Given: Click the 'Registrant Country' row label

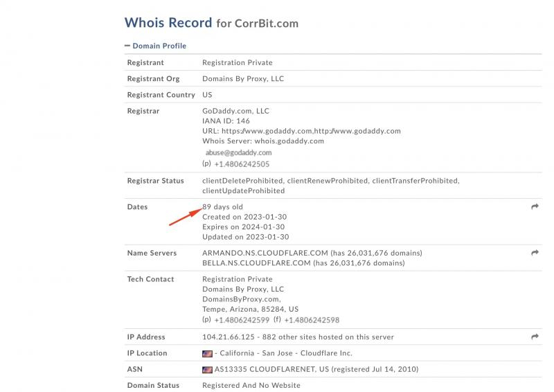Looking at the screenshot, I should coord(161,95).
